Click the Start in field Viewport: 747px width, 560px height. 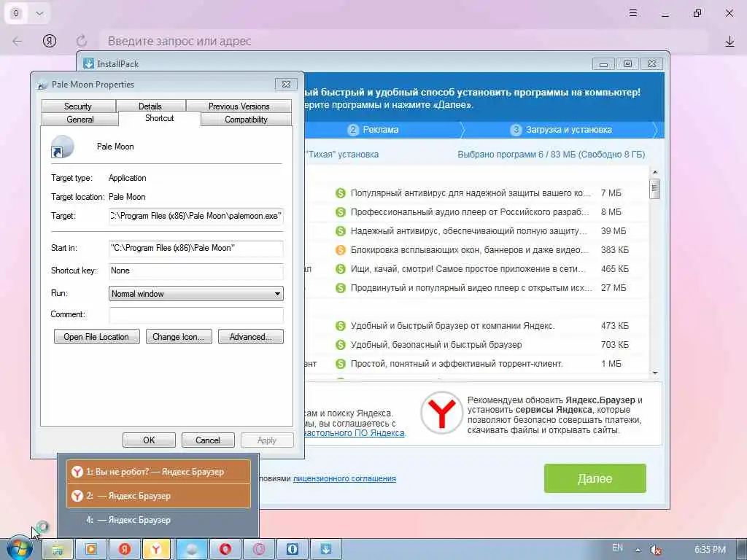pos(196,248)
